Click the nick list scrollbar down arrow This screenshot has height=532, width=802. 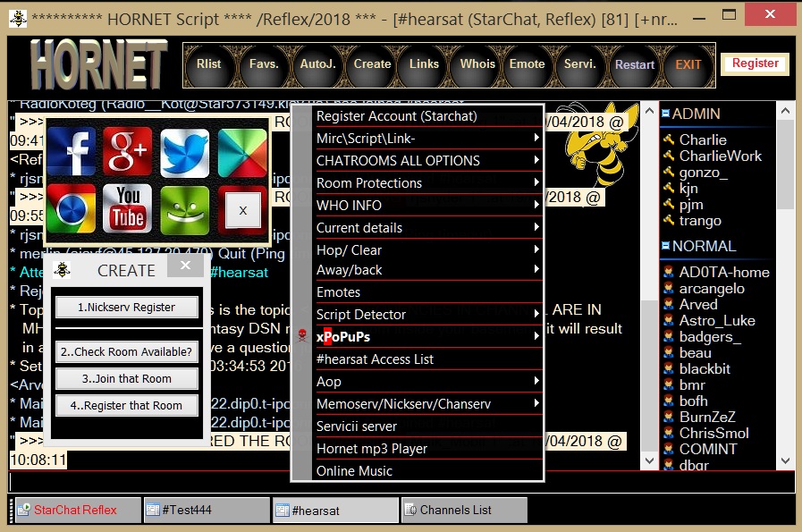pos(786,460)
